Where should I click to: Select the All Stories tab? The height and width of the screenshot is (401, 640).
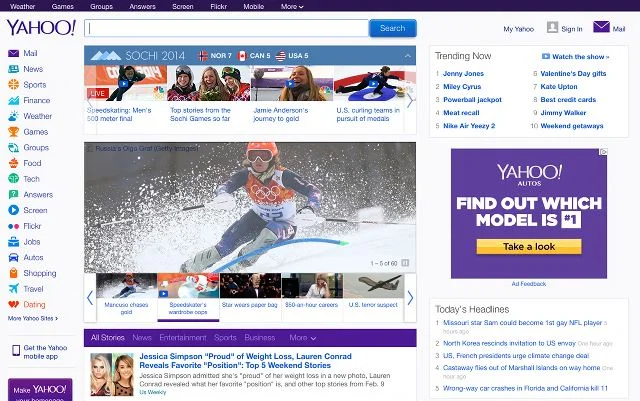pyautogui.click(x=108, y=338)
